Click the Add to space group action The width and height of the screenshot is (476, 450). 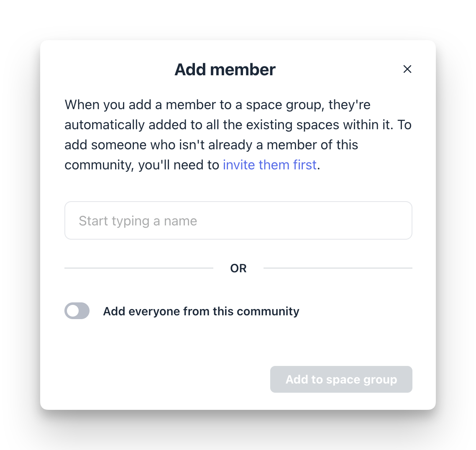(341, 379)
